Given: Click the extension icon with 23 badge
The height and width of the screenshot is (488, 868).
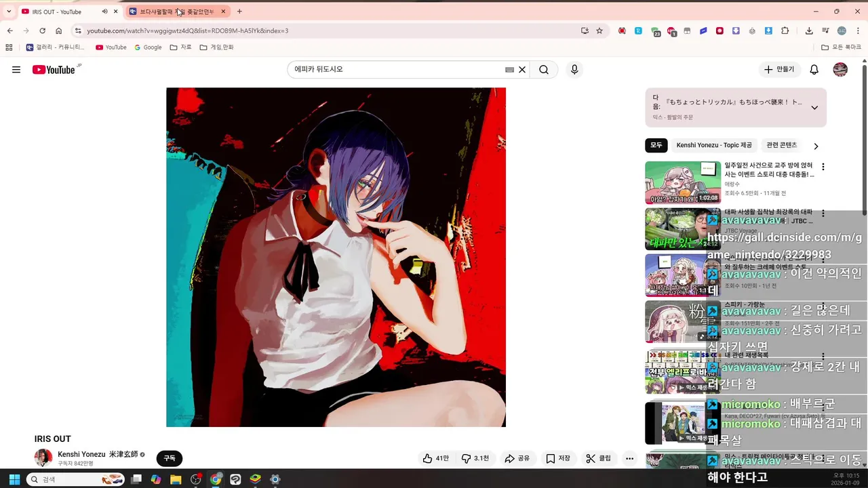Looking at the screenshot, I should 655,31.
